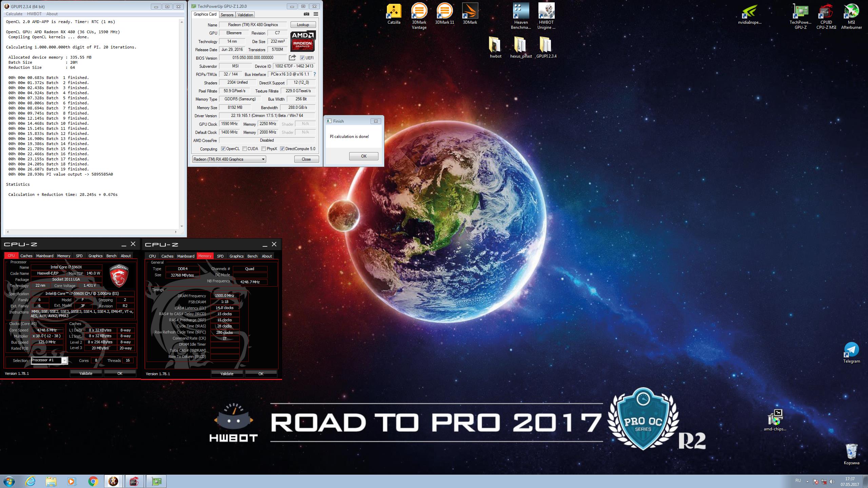Launch nvidiaInspector desktop shortcut
The image size is (868, 488).
coord(750,14)
